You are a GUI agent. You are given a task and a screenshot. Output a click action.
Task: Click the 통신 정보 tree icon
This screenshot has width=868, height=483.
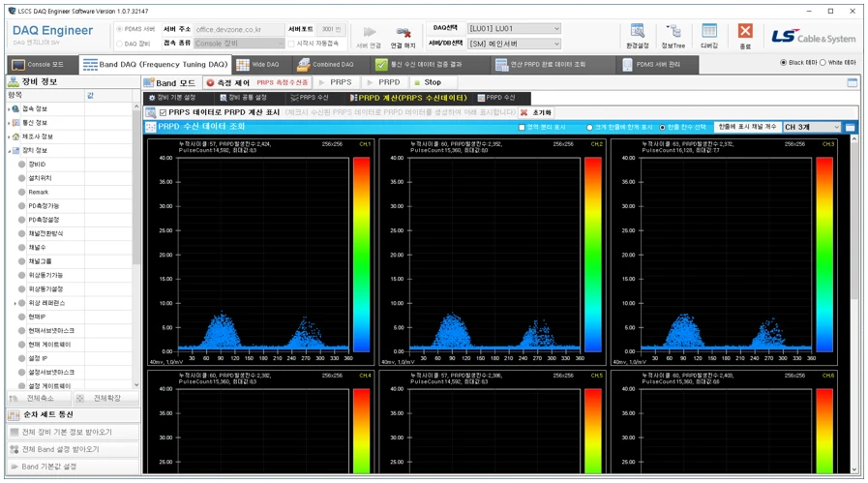(16, 123)
